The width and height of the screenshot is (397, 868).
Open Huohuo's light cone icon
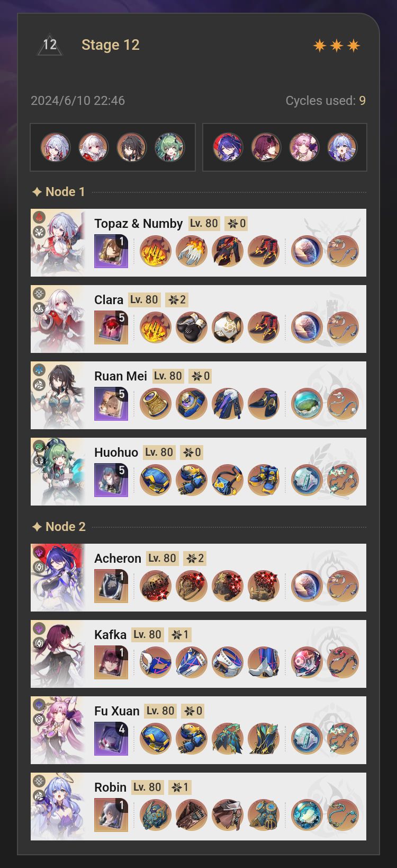coord(111,480)
